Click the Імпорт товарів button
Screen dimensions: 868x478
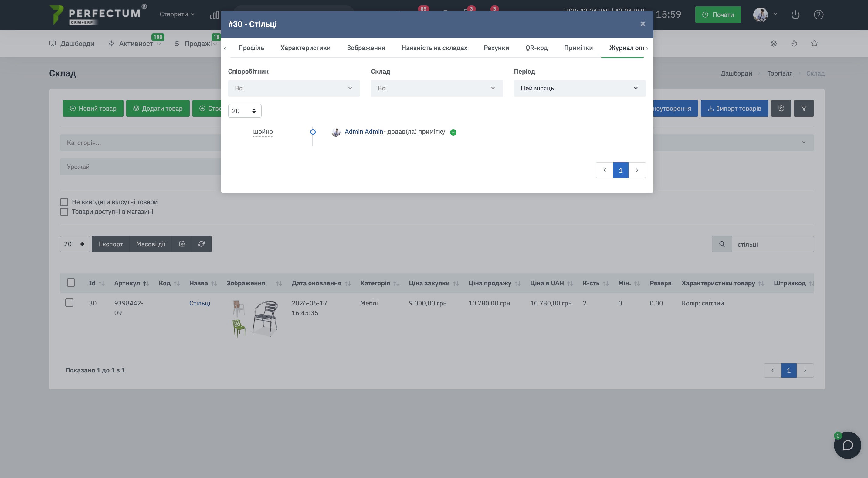click(x=734, y=108)
